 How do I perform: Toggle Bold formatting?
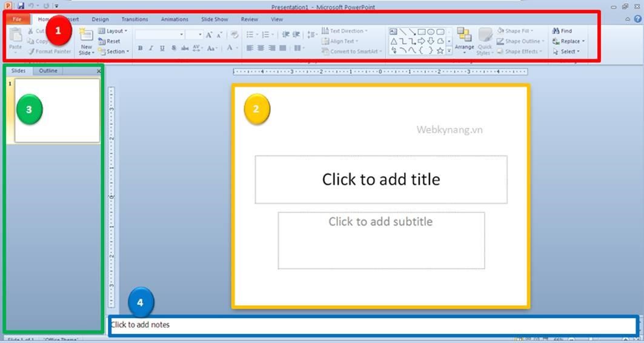pos(141,48)
